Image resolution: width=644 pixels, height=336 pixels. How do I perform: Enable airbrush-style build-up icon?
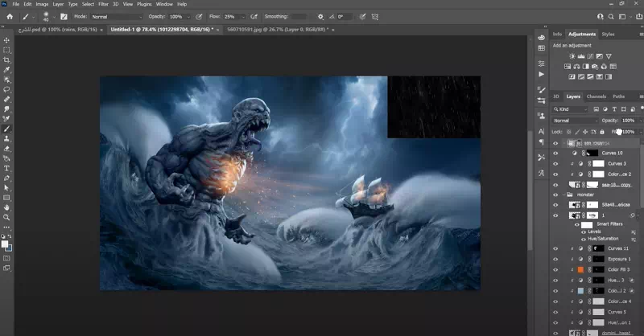[254, 17]
